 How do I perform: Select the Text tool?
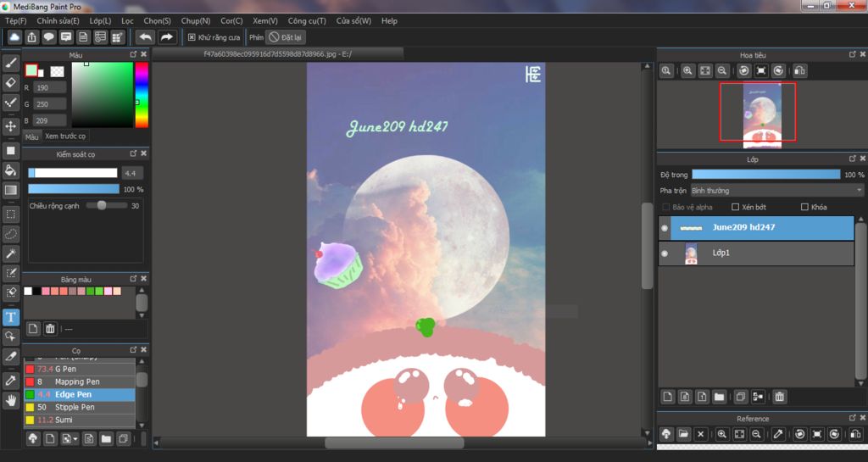click(x=10, y=317)
